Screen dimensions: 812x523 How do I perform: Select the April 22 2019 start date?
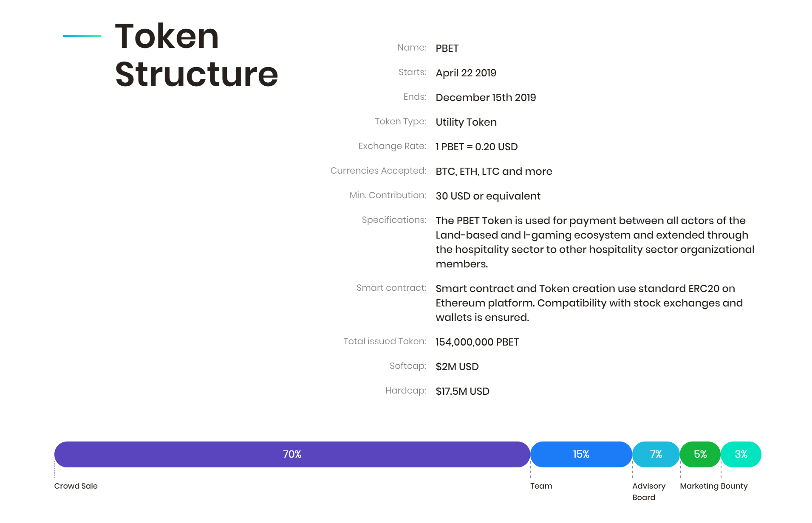(466, 73)
